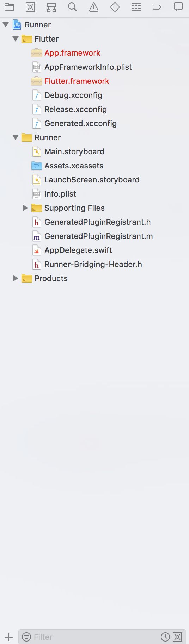Toggle source-control status filter at bottom right
This screenshot has width=189, height=644.
pyautogui.click(x=178, y=637)
